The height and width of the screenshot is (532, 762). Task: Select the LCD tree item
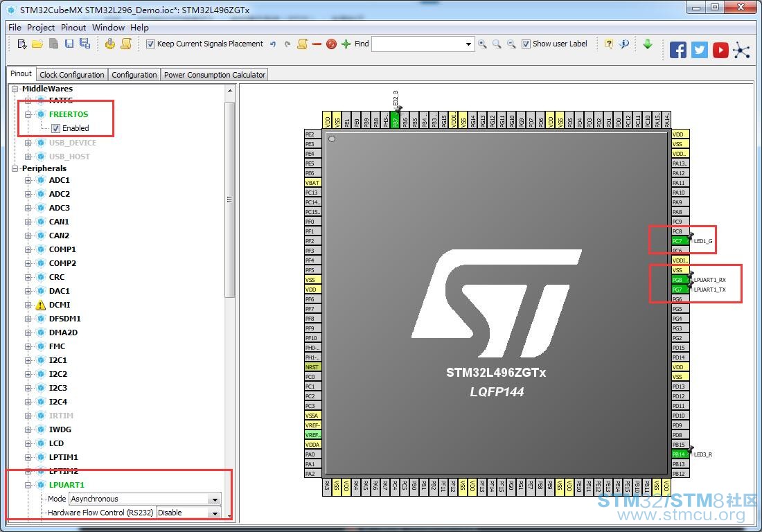tap(56, 443)
